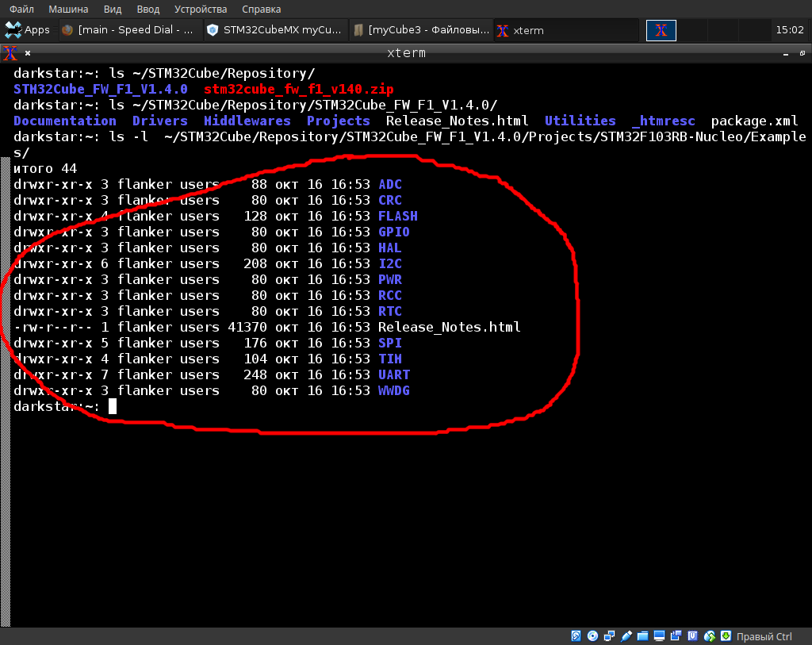Click the Utilities directory name
The width and height of the screenshot is (812, 645).
tap(580, 121)
